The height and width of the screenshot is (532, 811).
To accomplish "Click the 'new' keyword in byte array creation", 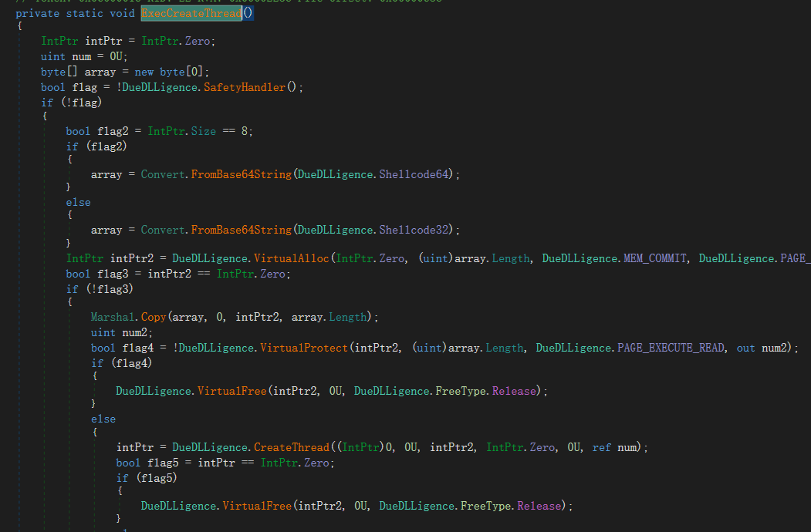I will [x=144, y=72].
